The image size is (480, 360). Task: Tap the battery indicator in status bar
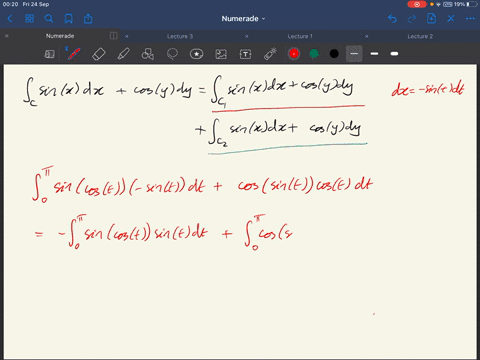(x=472, y=4)
